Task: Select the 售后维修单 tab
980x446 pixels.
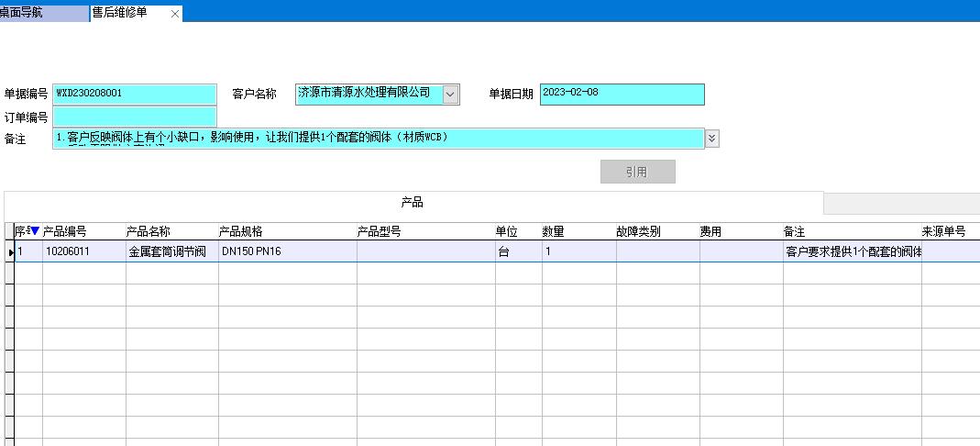Action: point(119,13)
